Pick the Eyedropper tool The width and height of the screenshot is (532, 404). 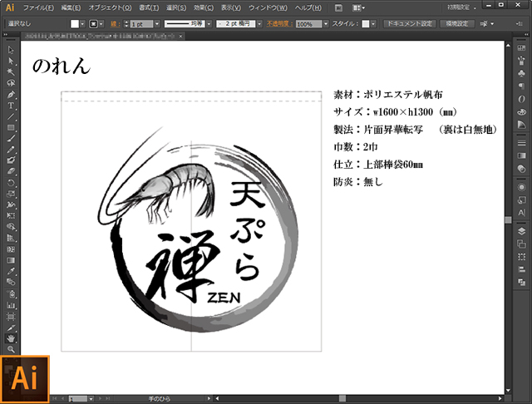(11, 271)
